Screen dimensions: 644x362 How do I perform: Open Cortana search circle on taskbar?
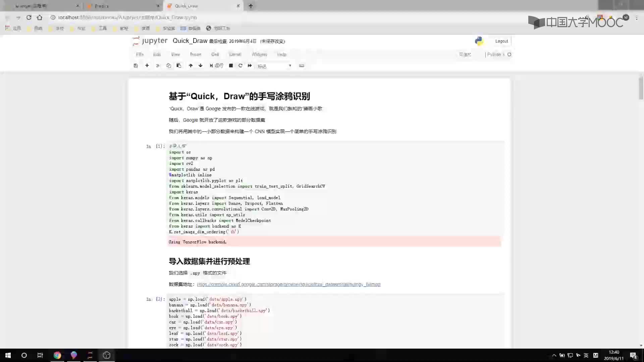tap(24, 355)
